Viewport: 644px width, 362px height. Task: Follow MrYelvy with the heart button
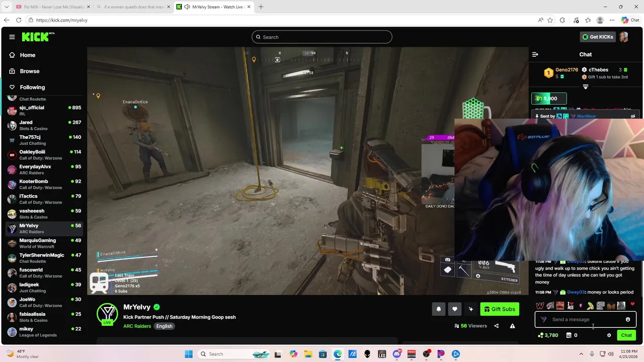click(454, 309)
